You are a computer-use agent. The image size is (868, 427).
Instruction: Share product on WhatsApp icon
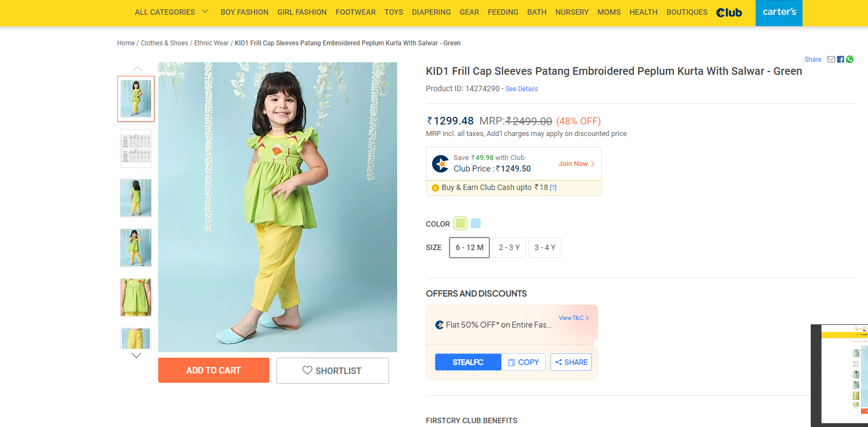(849, 60)
